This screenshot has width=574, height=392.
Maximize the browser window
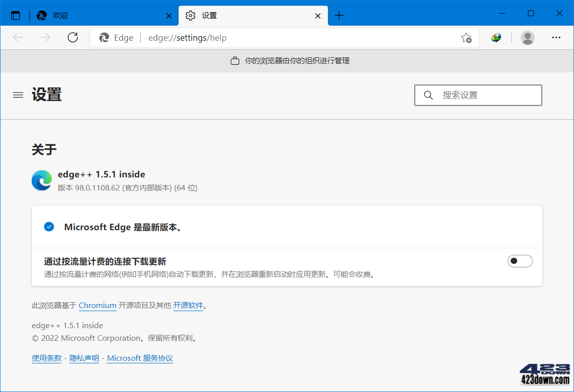[530, 14]
